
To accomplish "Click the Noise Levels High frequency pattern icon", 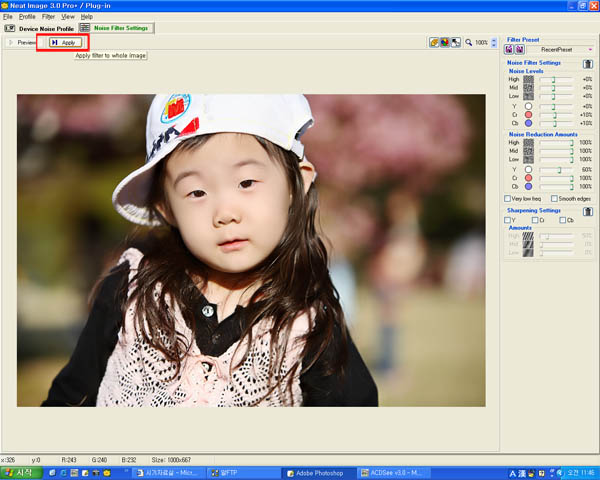I will coord(528,79).
